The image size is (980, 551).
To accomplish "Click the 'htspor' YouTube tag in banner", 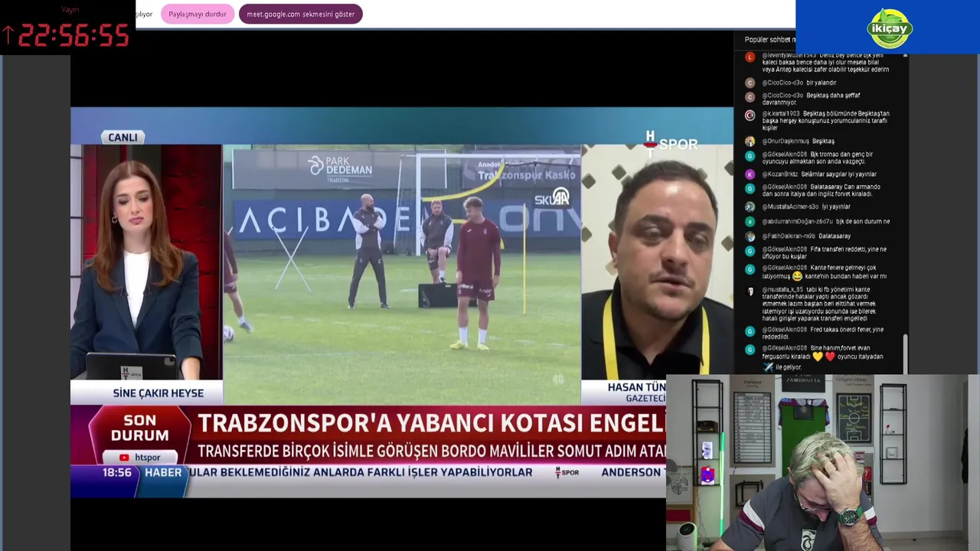I will pos(140,458).
